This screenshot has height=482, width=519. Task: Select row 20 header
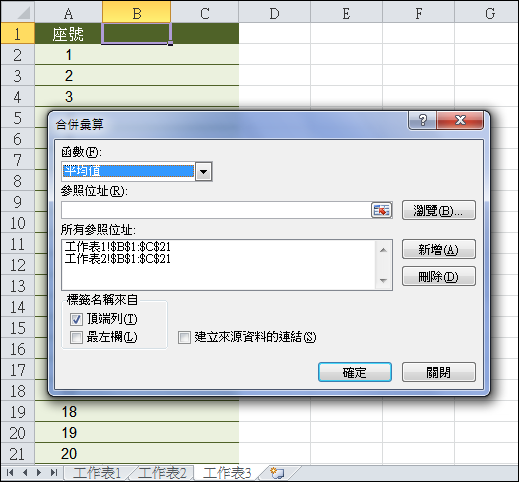click(x=18, y=432)
